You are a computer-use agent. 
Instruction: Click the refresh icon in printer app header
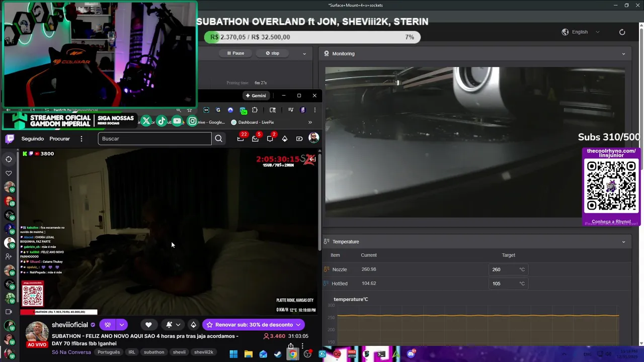[622, 32]
